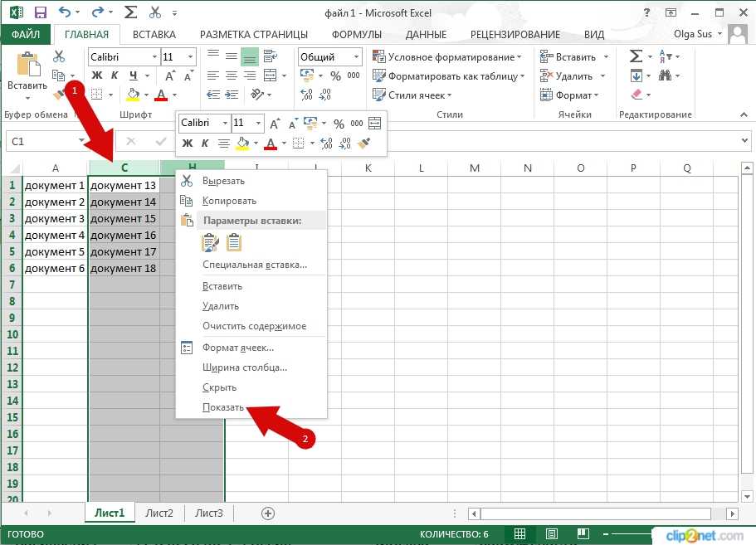Click column K header
This screenshot has height=545, width=756.
pos(368,168)
